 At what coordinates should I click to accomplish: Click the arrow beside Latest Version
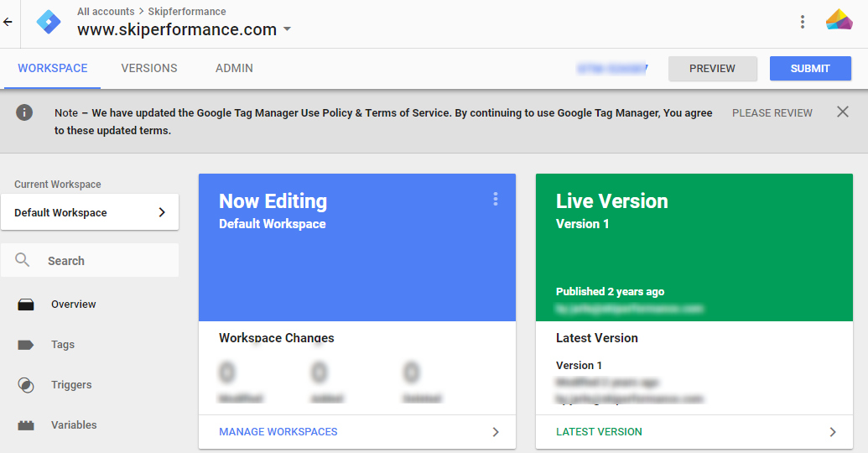(x=833, y=432)
